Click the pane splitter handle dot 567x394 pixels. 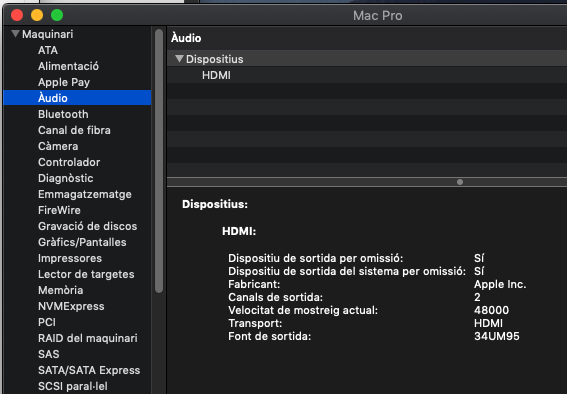460,182
